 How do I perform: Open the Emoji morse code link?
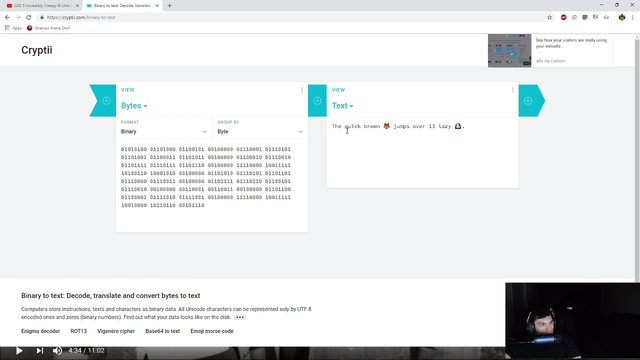pos(212,331)
